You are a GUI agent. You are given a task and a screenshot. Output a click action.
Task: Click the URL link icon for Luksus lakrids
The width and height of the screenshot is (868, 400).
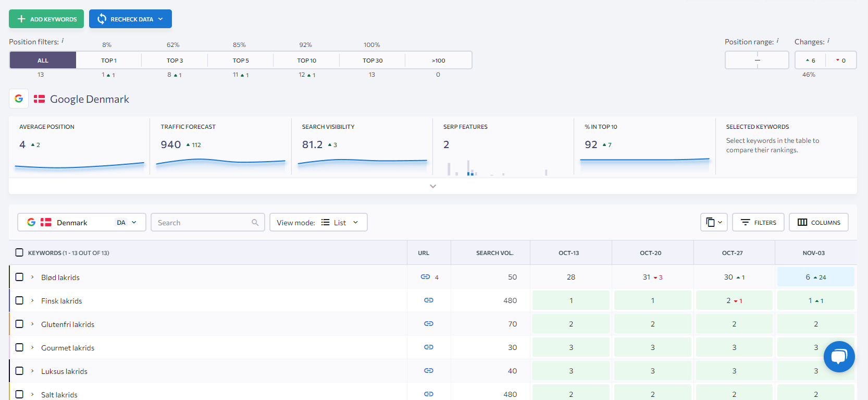[429, 371]
